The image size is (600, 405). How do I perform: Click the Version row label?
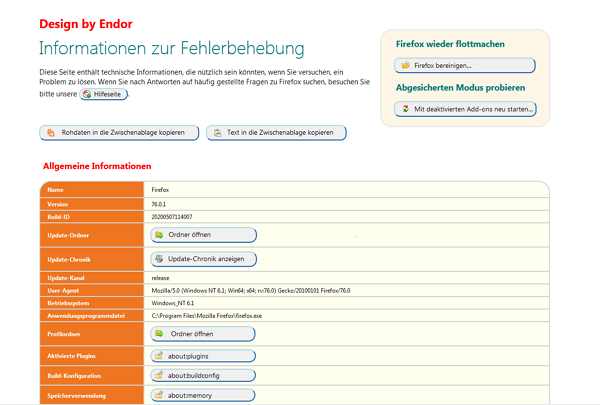[x=57, y=204]
